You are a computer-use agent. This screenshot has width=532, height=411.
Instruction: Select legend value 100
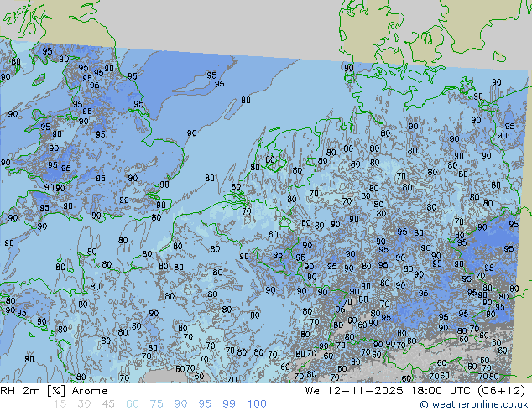(257, 404)
